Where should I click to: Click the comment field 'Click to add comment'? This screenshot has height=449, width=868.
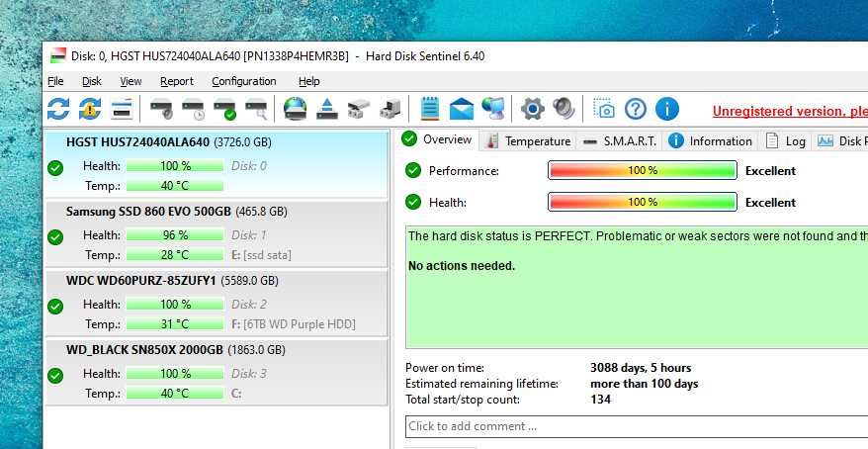pyautogui.click(x=637, y=426)
